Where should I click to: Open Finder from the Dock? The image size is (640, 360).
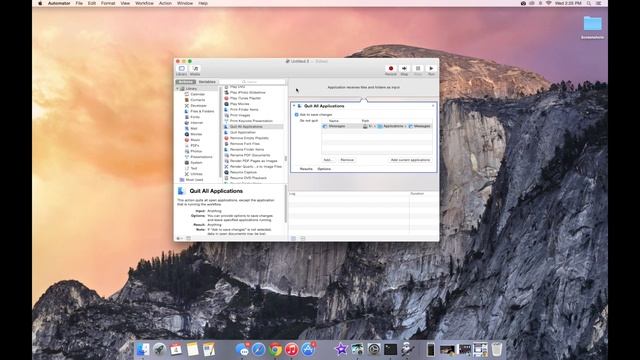(143, 350)
